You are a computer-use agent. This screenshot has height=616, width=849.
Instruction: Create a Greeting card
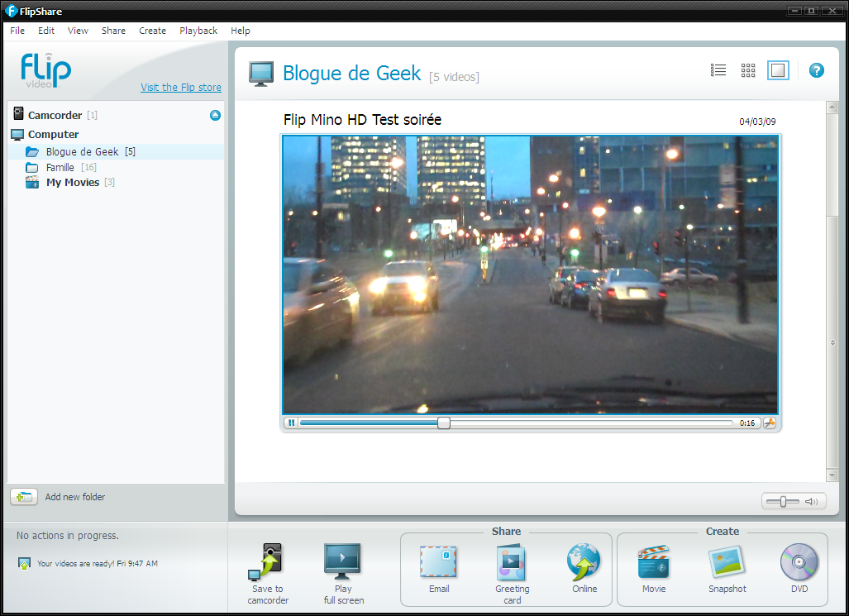pos(512,564)
